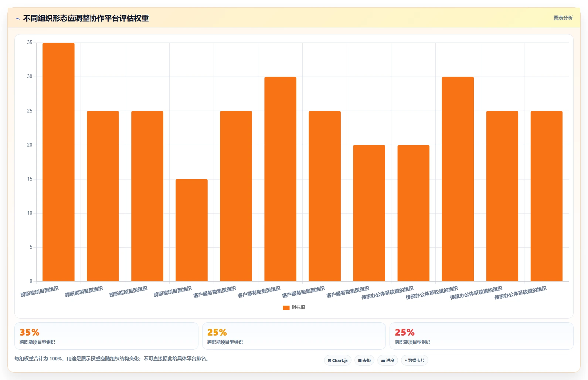Click the 20 bar in 传统办公体系较重的组织 group
588x380 pixels.
click(413, 213)
